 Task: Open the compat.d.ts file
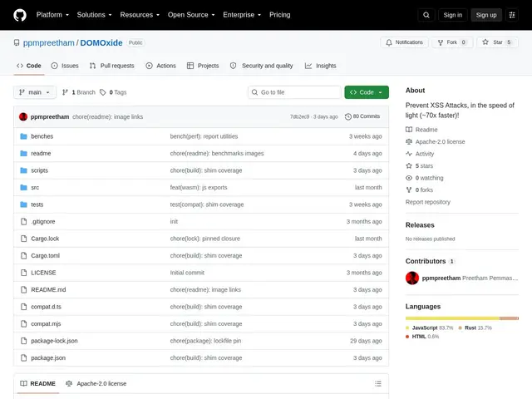click(x=47, y=307)
